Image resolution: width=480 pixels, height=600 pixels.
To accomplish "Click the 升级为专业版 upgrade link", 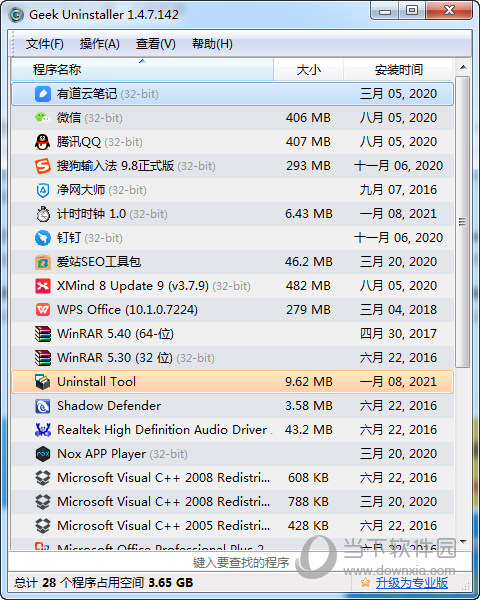I will tap(411, 583).
